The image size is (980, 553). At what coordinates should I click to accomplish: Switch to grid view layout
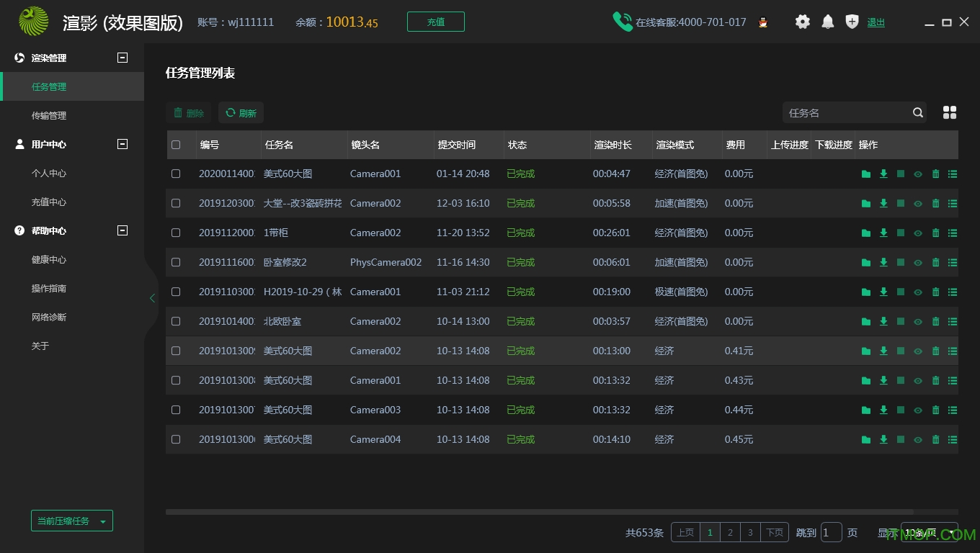pos(950,112)
